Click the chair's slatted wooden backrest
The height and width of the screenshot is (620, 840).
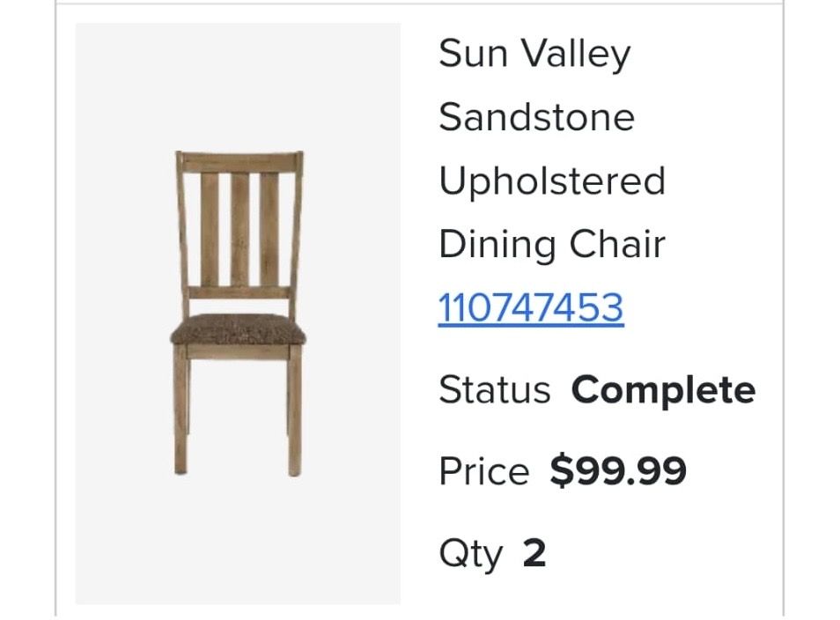point(239,225)
